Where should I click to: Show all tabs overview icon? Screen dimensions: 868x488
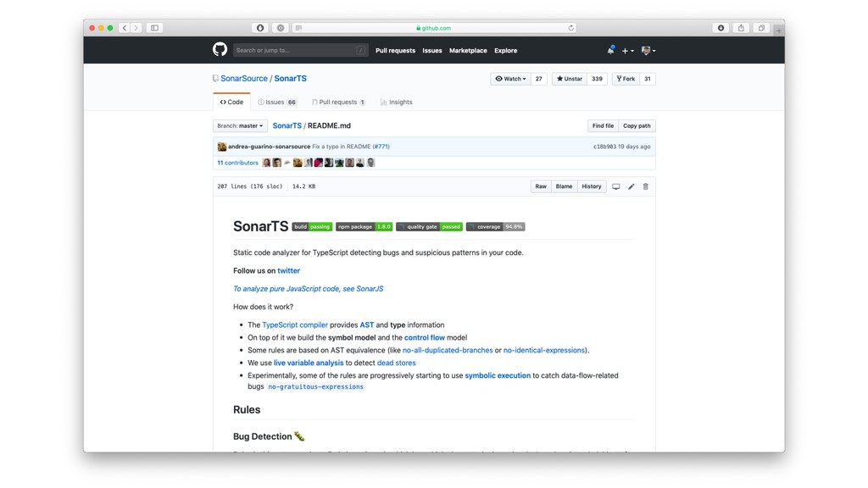761,28
